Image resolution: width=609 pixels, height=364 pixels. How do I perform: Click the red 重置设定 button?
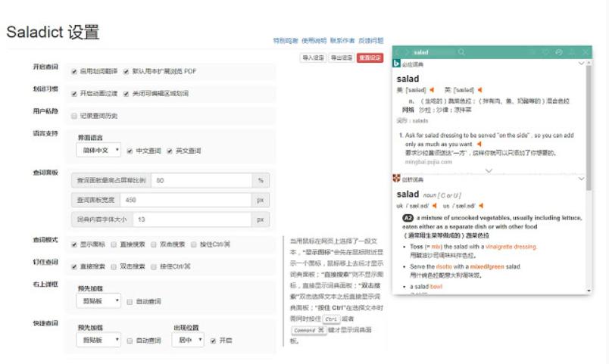(370, 58)
